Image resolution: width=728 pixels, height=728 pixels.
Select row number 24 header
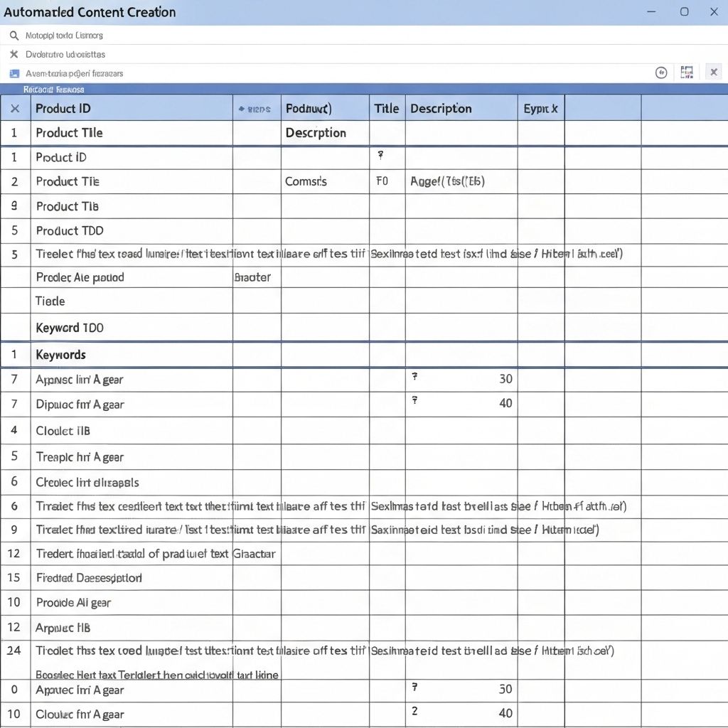(14, 650)
